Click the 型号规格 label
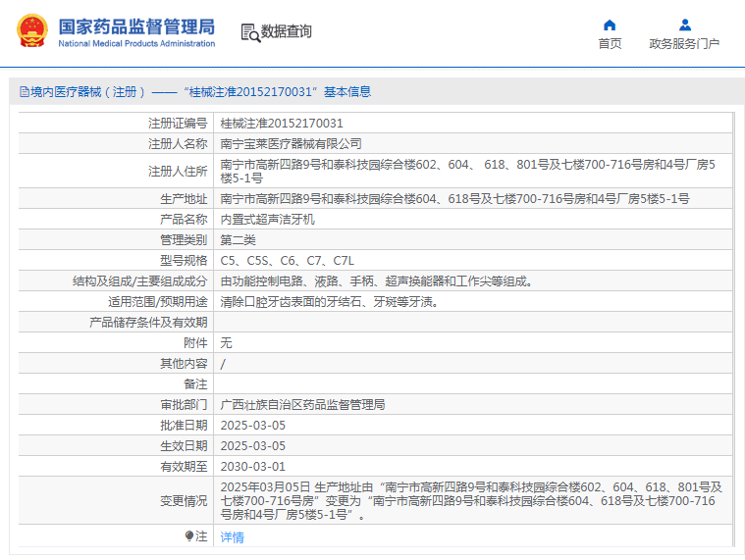Image resolution: width=745 pixels, height=560 pixels. point(184,261)
